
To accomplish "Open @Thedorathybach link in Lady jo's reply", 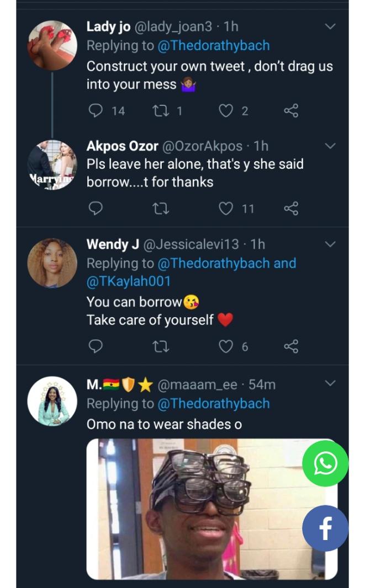I will (x=214, y=47).
